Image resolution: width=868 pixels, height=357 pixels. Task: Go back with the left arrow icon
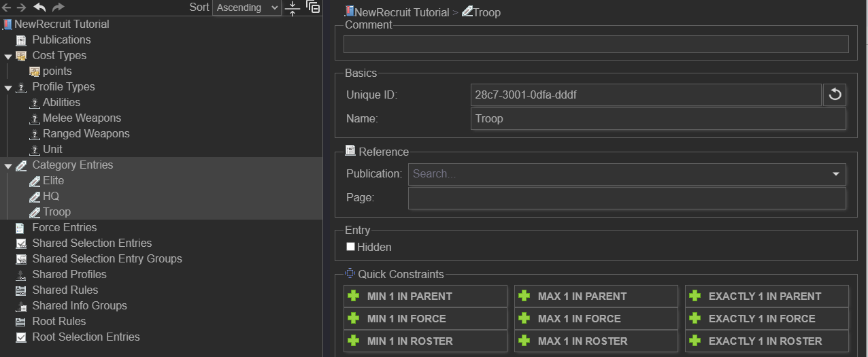coord(7,7)
